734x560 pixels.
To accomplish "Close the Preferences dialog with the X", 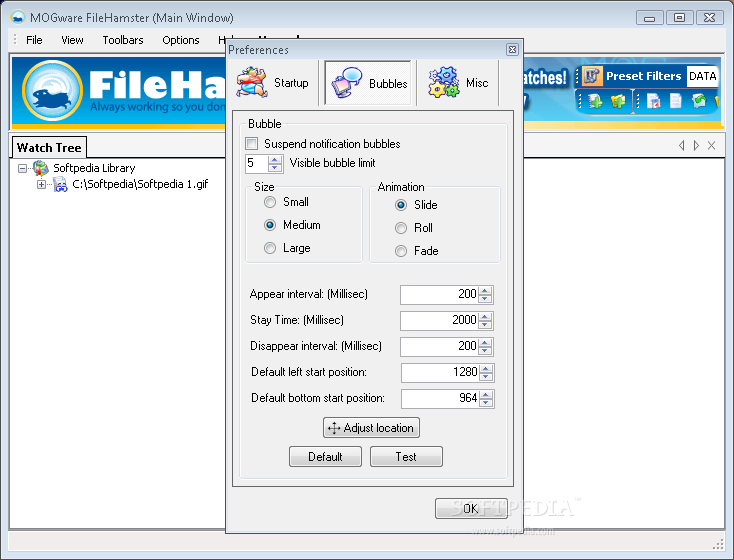I will pos(513,49).
